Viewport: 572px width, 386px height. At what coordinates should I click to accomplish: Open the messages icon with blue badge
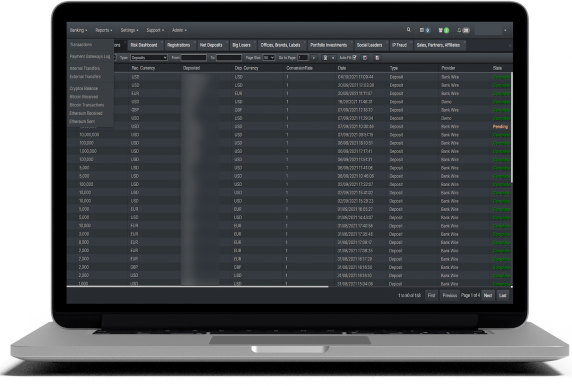pos(424,30)
